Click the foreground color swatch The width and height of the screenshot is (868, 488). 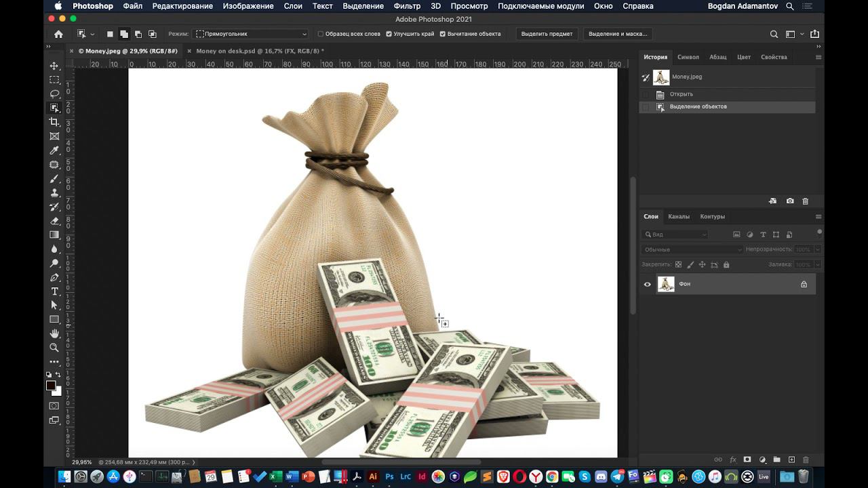[51, 386]
